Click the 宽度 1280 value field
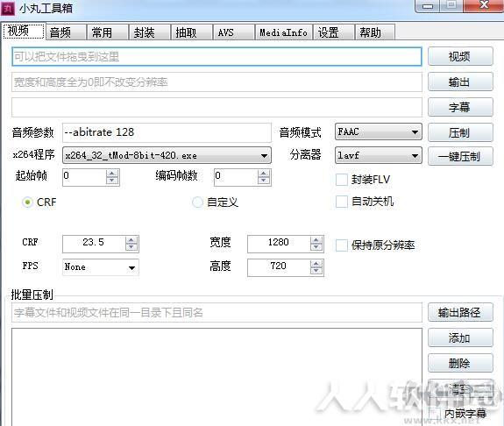The width and height of the screenshot is (504, 426). [x=279, y=244]
